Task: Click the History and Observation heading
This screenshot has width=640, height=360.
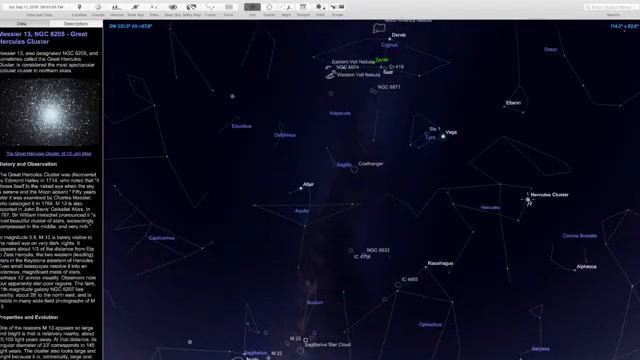Action: click(29, 164)
